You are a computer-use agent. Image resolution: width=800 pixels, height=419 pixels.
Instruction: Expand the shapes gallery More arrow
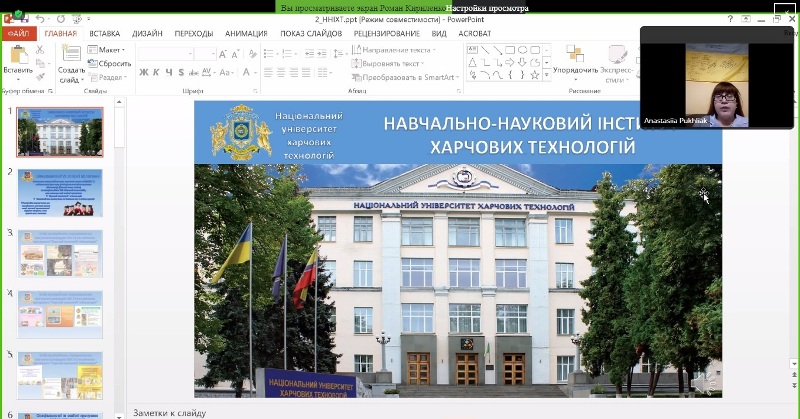[546, 75]
